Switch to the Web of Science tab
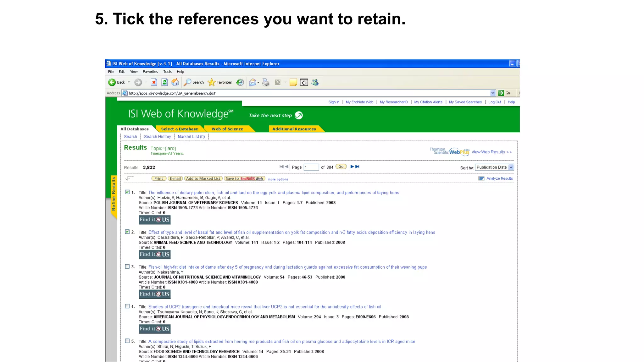This screenshot has height=362, width=644. [x=227, y=129]
